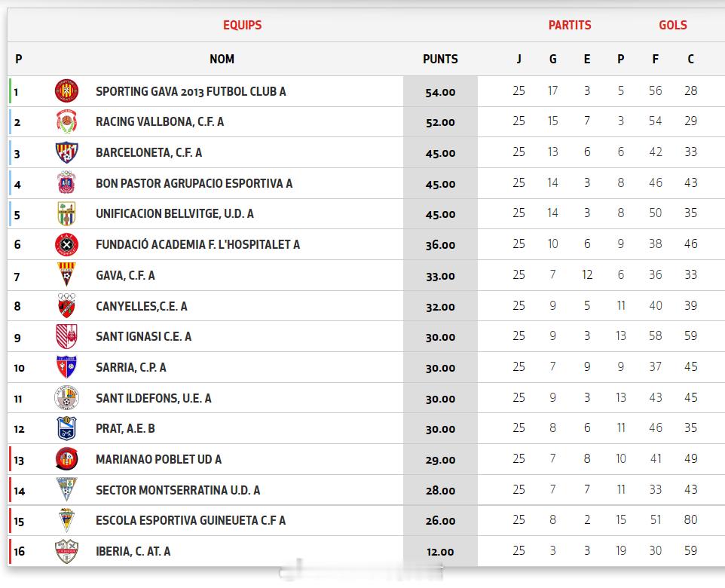
Task: Open SARRIA, C.P. A team link
Action: click(131, 367)
